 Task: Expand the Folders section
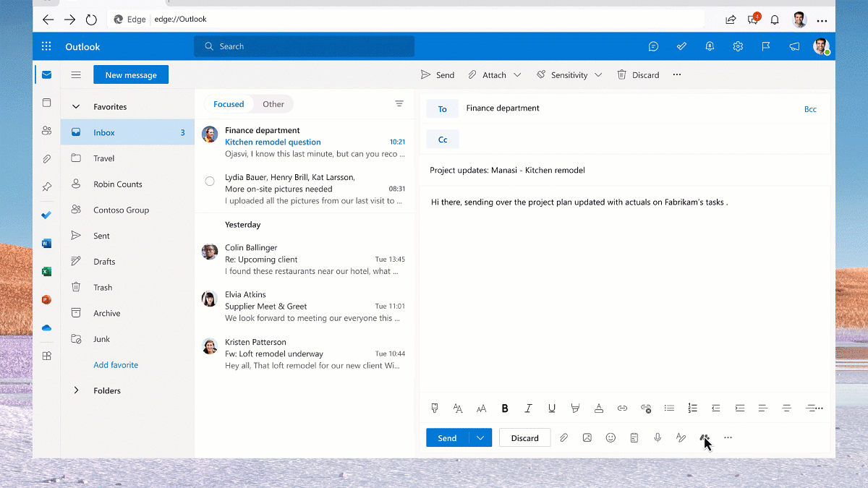(76, 390)
